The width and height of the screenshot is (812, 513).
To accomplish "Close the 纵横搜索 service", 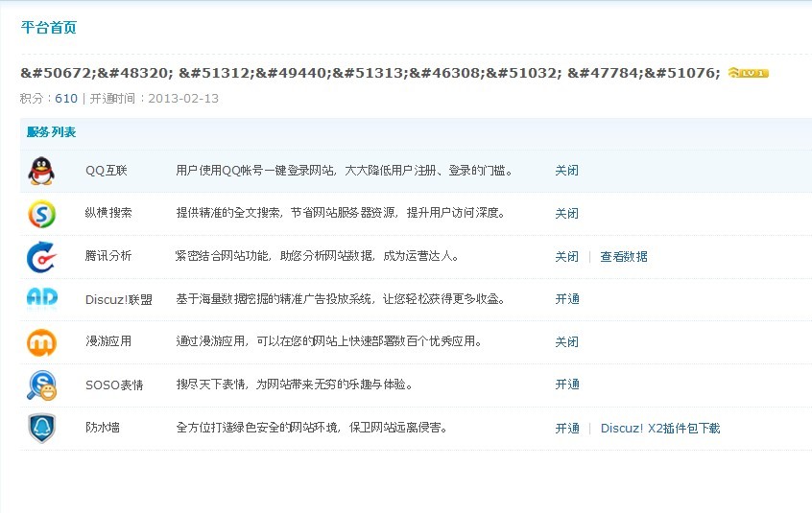I will pyautogui.click(x=566, y=214).
